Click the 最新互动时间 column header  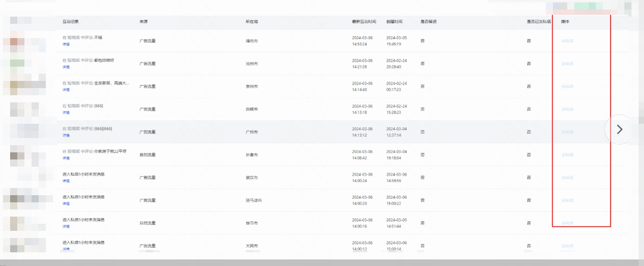[364, 21]
